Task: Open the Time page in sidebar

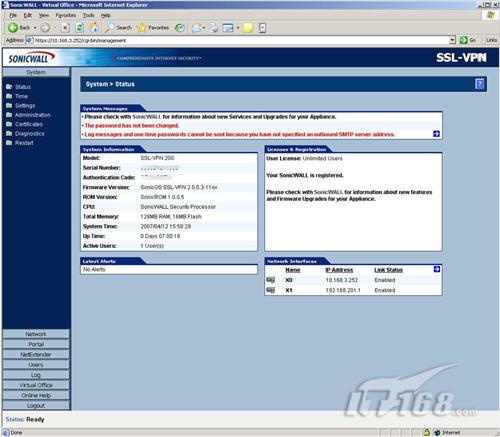Action: [21, 96]
